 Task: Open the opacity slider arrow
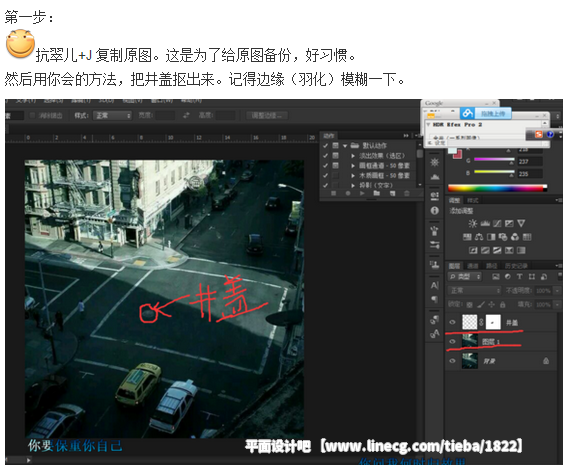[557, 290]
